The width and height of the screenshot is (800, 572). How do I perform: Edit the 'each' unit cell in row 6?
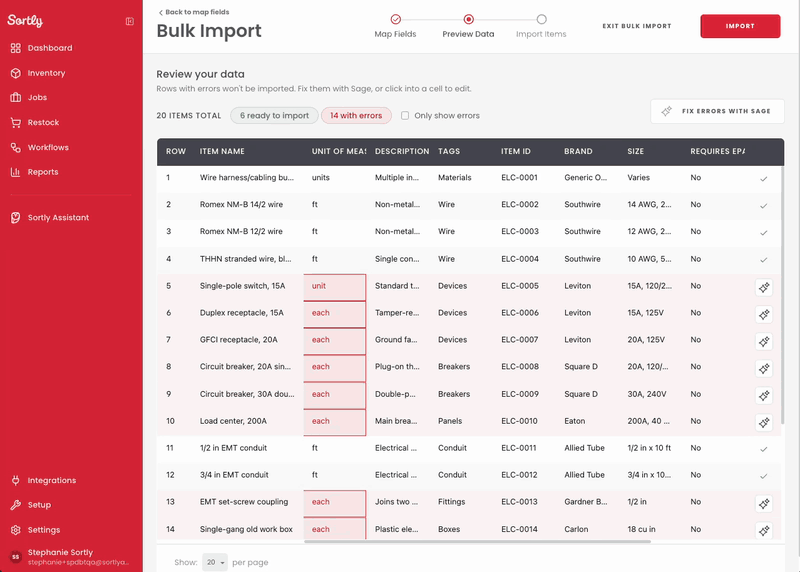335,314
